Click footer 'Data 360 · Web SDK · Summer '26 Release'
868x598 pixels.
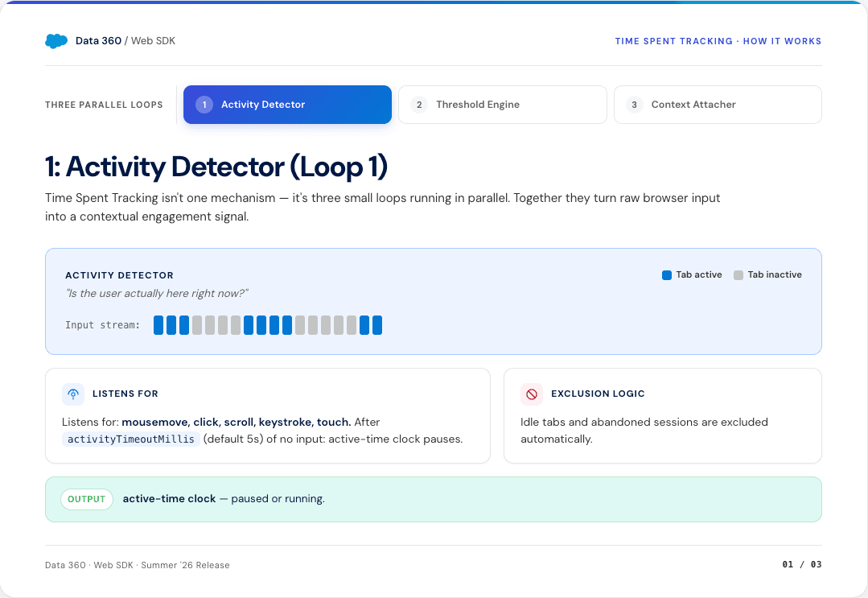pos(138,565)
